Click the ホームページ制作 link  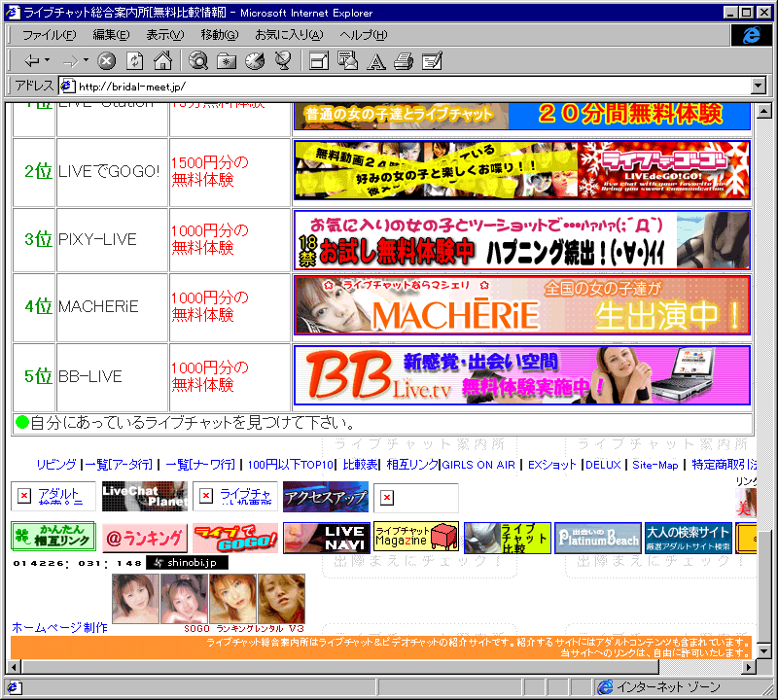point(59,627)
